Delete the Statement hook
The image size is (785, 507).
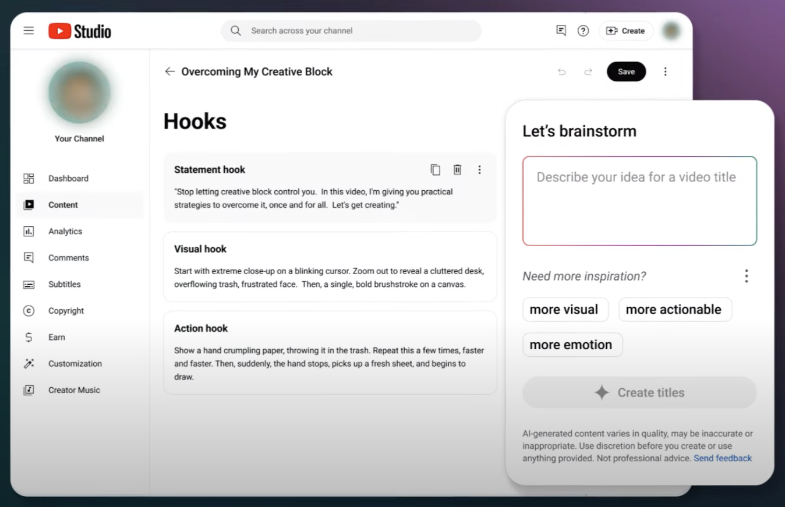pos(457,170)
